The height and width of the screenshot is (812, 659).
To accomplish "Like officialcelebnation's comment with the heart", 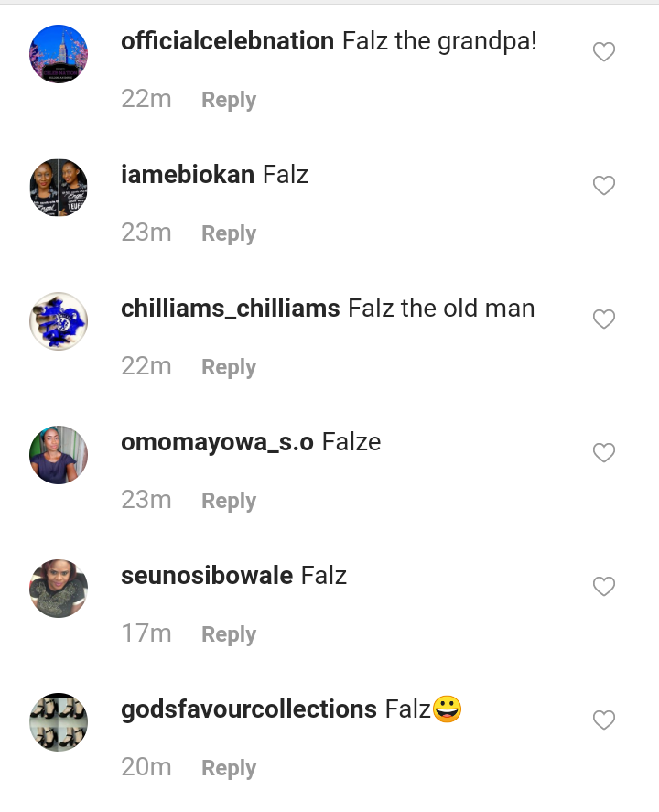I will (x=603, y=53).
